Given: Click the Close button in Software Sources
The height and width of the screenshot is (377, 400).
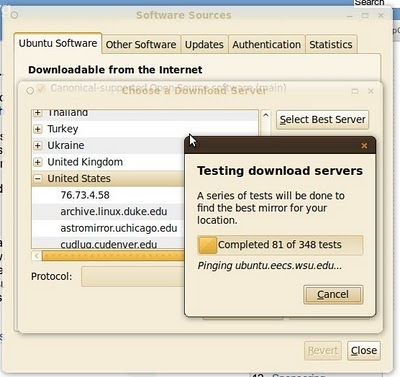Looking at the screenshot, I should pyautogui.click(x=364, y=350).
